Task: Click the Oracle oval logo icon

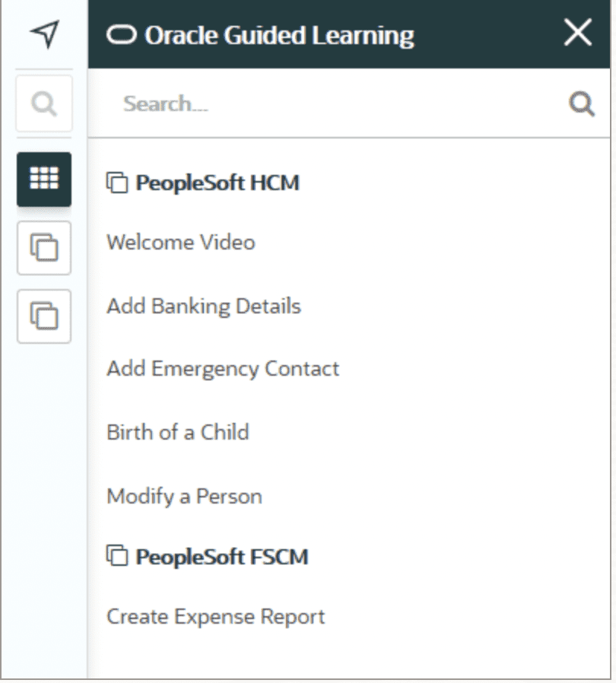Action: click(122, 35)
